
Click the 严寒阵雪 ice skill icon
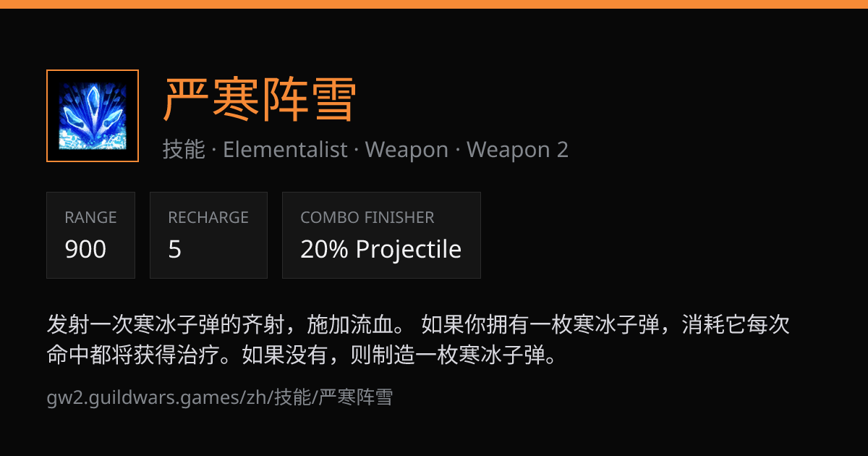[93, 116]
